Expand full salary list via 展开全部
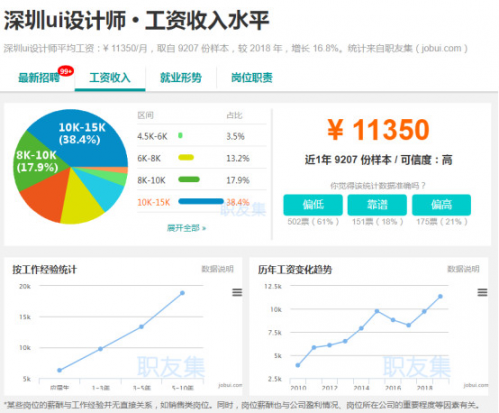Viewport: 499px width, 413px height. [x=187, y=228]
